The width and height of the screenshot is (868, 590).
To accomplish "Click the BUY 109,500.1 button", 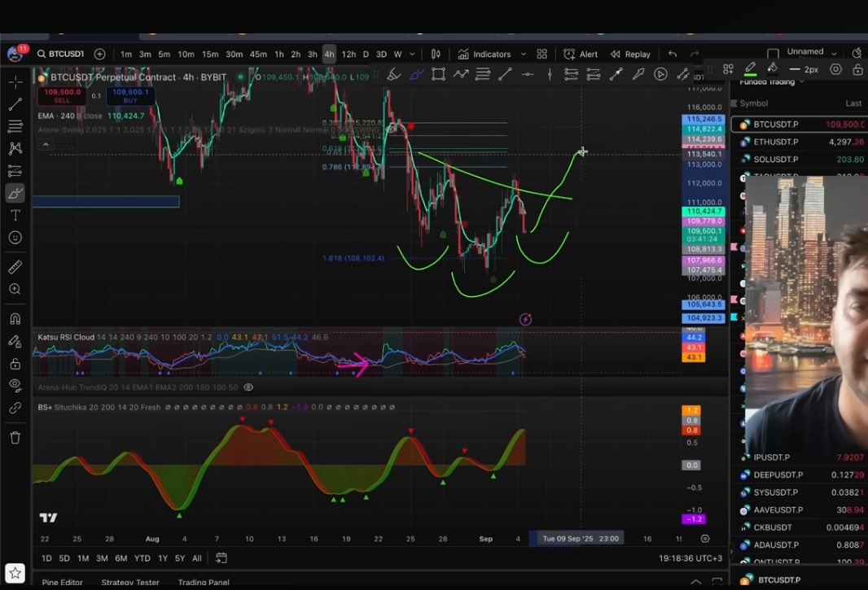I will tap(130, 96).
